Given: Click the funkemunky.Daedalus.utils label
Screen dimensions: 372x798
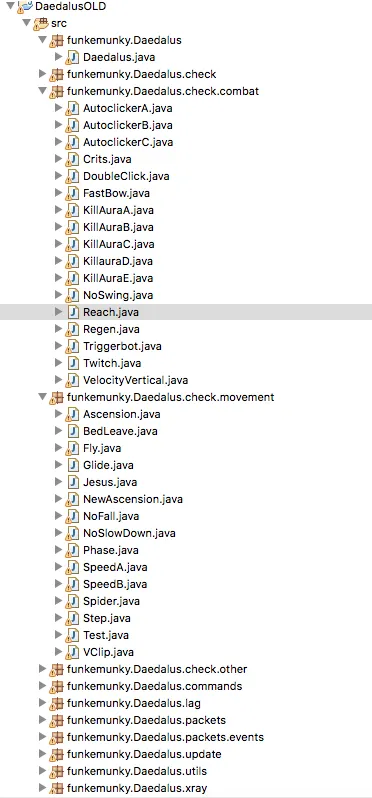Looking at the screenshot, I should [137, 771].
